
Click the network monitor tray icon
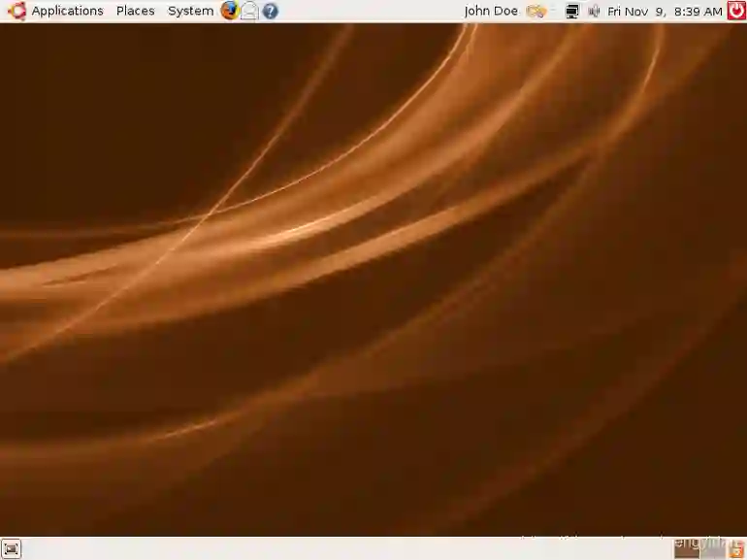[x=572, y=11]
